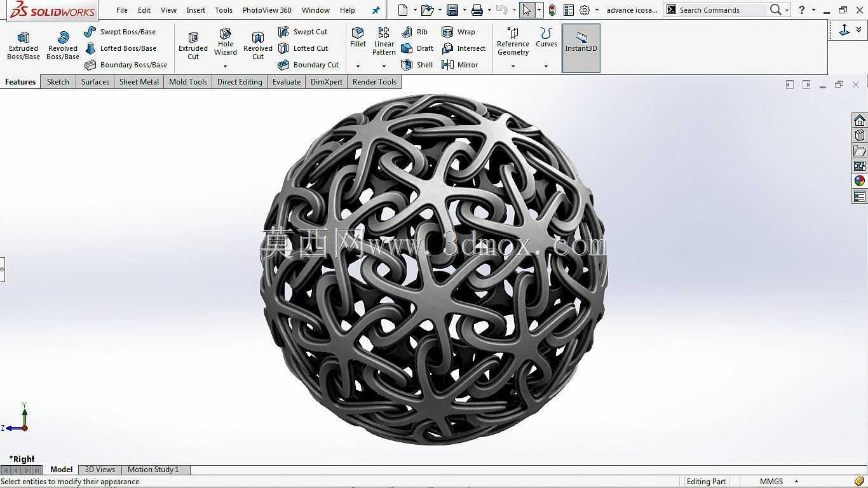Viewport: 868px width, 488px height.
Task: Open the Custom Properties pane
Action: [x=860, y=196]
